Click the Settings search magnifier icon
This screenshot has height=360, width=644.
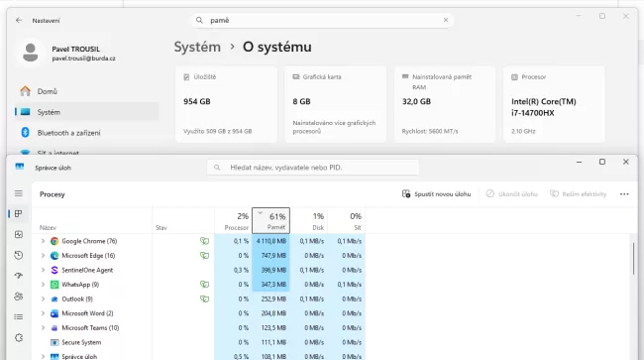tap(199, 20)
